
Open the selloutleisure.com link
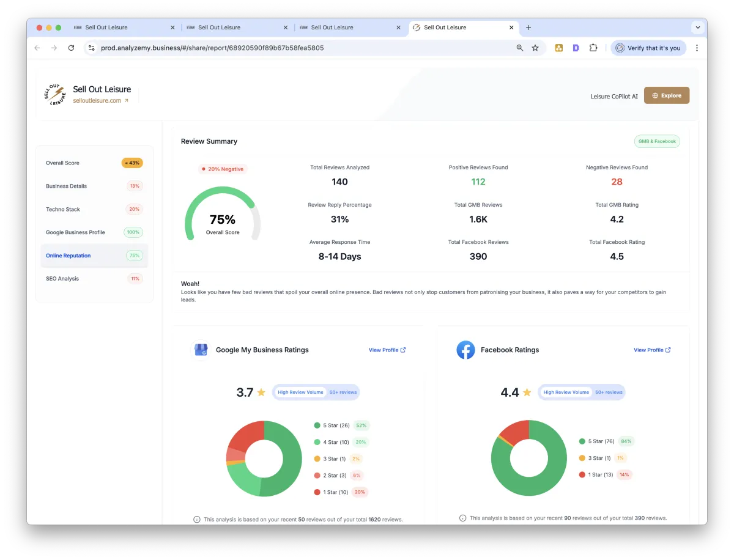pyautogui.click(x=101, y=100)
